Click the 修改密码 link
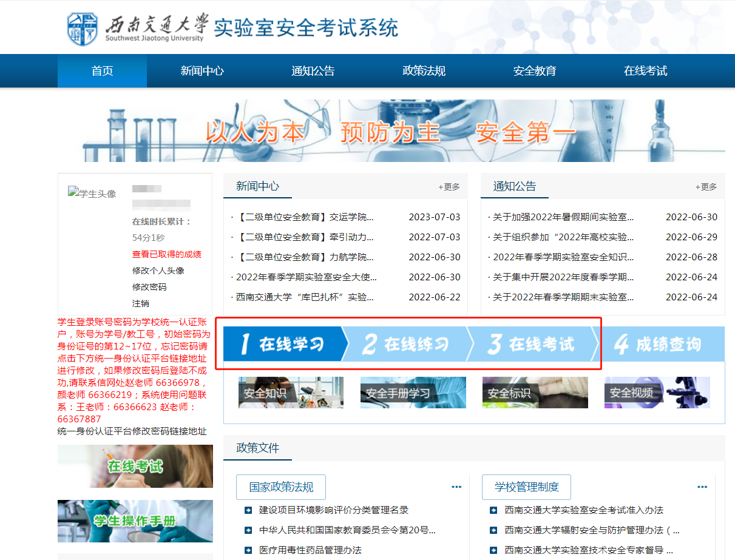The width and height of the screenshot is (735, 560). click(149, 287)
